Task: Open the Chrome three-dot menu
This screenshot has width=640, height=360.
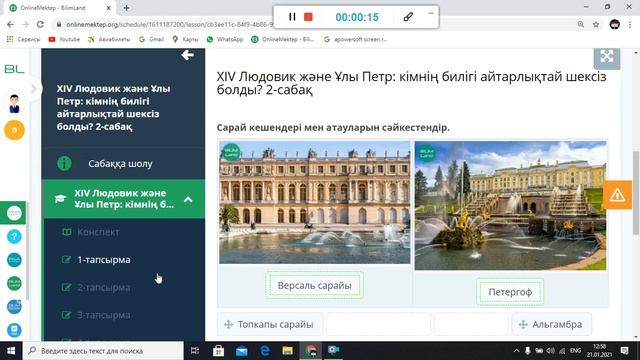Action: [630, 24]
